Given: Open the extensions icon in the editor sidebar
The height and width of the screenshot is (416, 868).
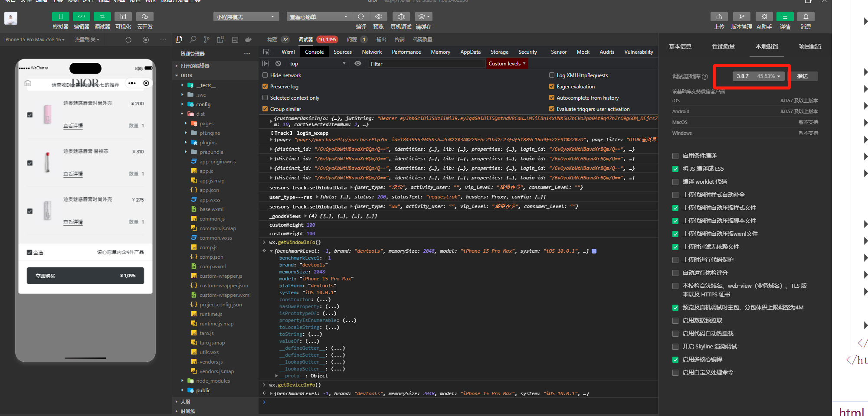Looking at the screenshot, I should (220, 39).
